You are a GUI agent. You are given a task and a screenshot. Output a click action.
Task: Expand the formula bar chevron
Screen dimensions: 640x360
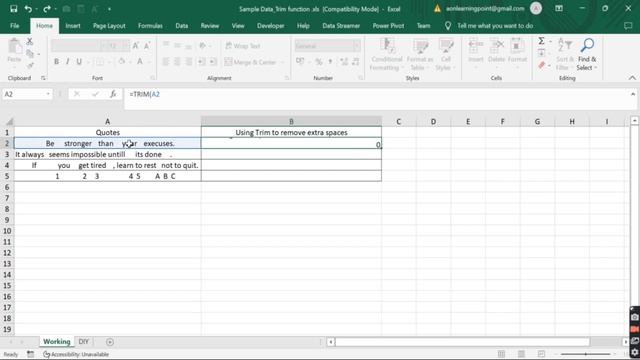click(x=633, y=94)
